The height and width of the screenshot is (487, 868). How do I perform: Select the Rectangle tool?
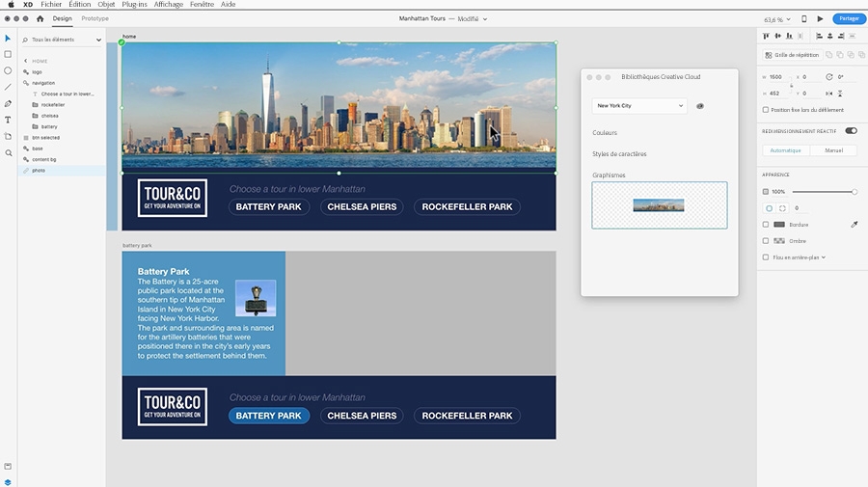[8, 54]
